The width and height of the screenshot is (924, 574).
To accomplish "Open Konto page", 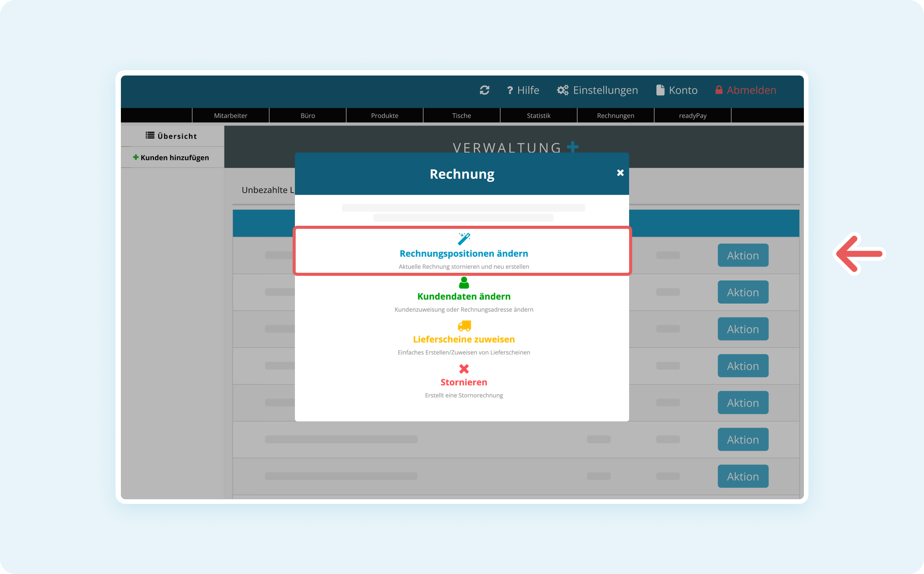I will pyautogui.click(x=677, y=90).
